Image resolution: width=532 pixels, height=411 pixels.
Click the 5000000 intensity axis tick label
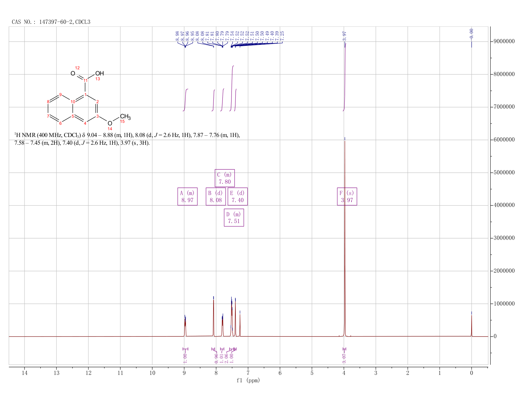(x=504, y=172)
